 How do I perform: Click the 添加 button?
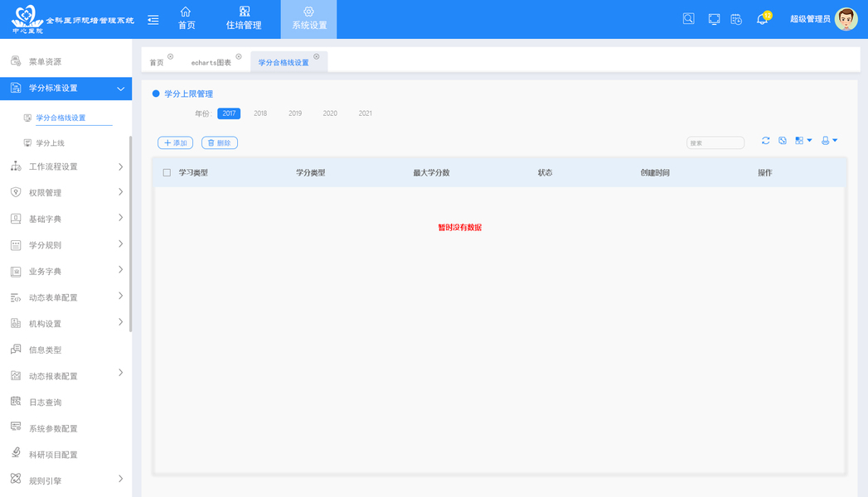176,142
